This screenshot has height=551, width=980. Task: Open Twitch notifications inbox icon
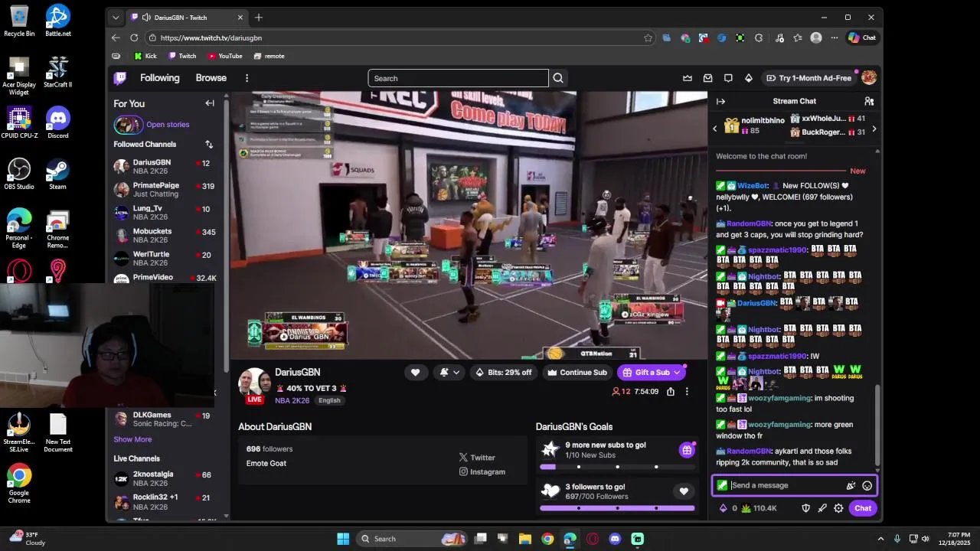coord(708,78)
